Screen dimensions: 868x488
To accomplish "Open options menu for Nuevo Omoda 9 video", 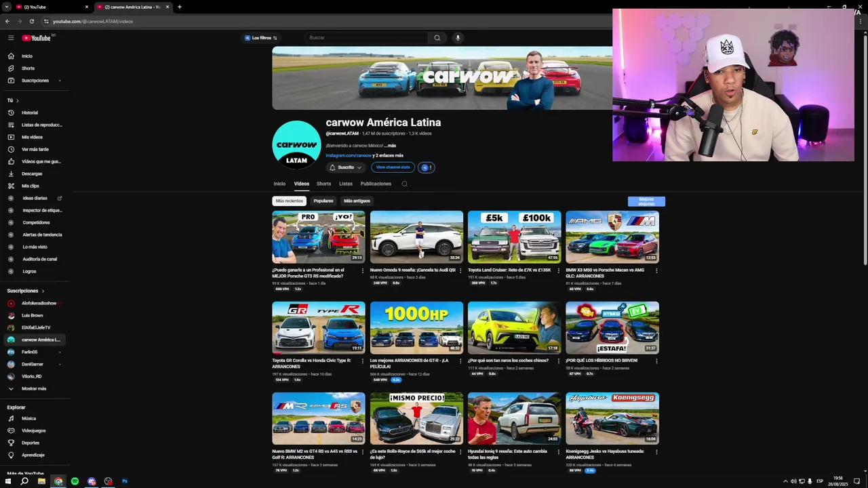I will tap(460, 270).
